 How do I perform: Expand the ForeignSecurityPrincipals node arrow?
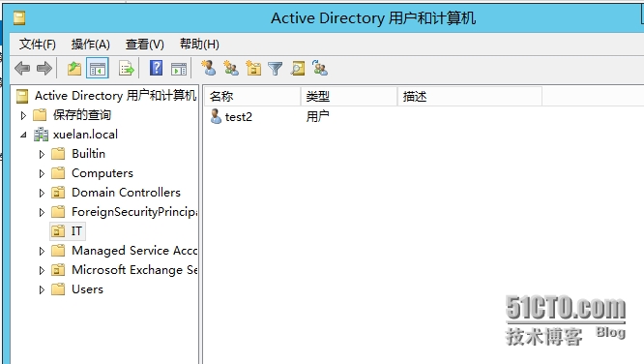point(42,212)
